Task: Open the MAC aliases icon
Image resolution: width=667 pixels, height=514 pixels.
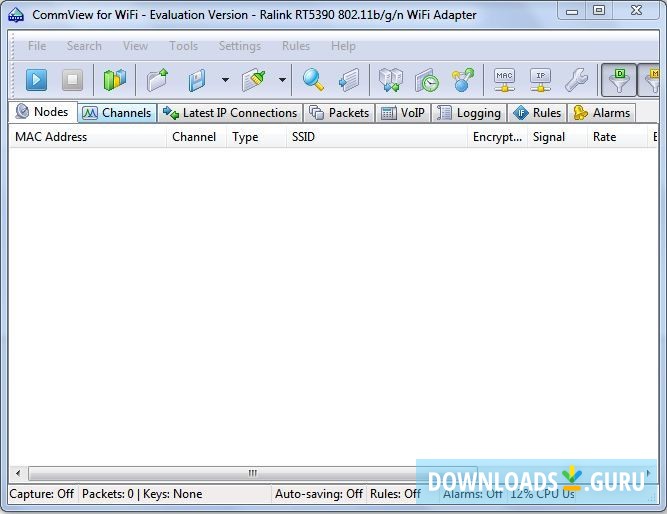Action: click(x=505, y=80)
